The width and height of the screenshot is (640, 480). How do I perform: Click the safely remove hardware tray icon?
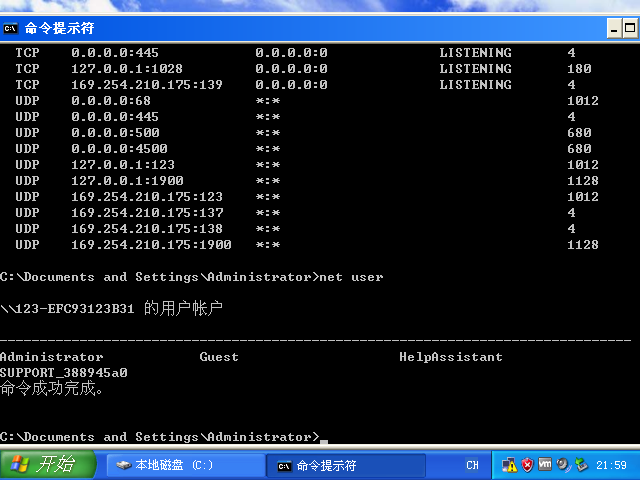[581, 465]
